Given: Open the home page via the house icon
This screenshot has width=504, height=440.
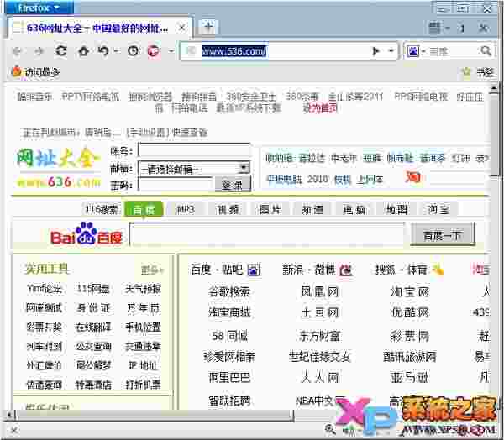Looking at the screenshot, I should (83, 50).
